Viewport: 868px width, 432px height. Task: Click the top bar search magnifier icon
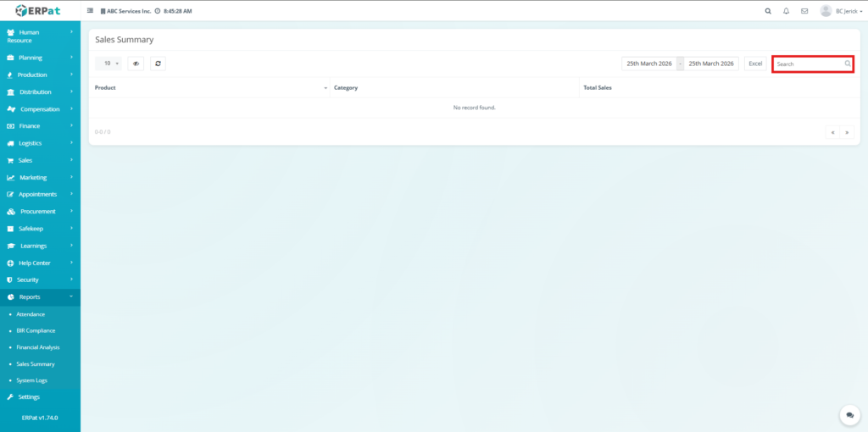768,11
